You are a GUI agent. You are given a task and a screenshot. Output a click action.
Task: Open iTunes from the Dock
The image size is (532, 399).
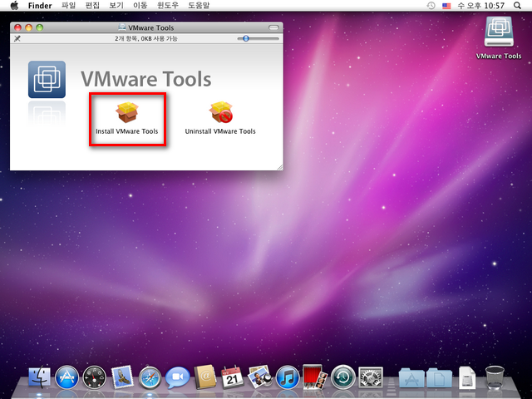(x=288, y=377)
